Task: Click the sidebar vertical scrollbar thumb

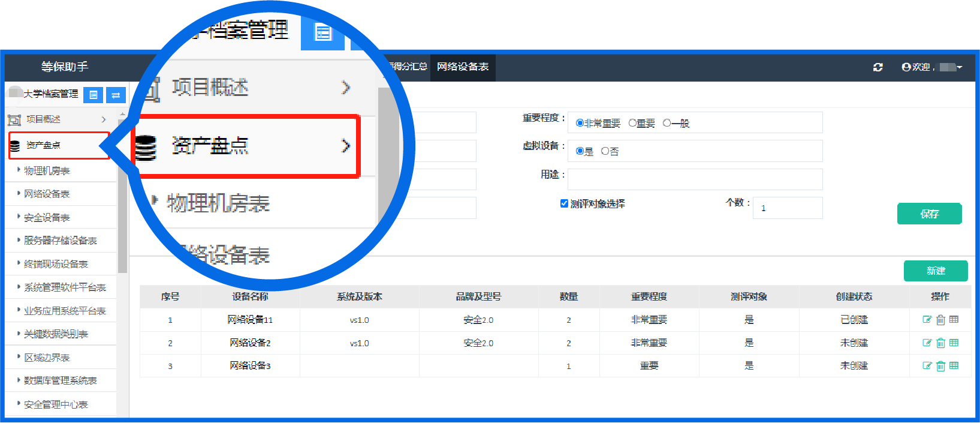Action: [123, 195]
